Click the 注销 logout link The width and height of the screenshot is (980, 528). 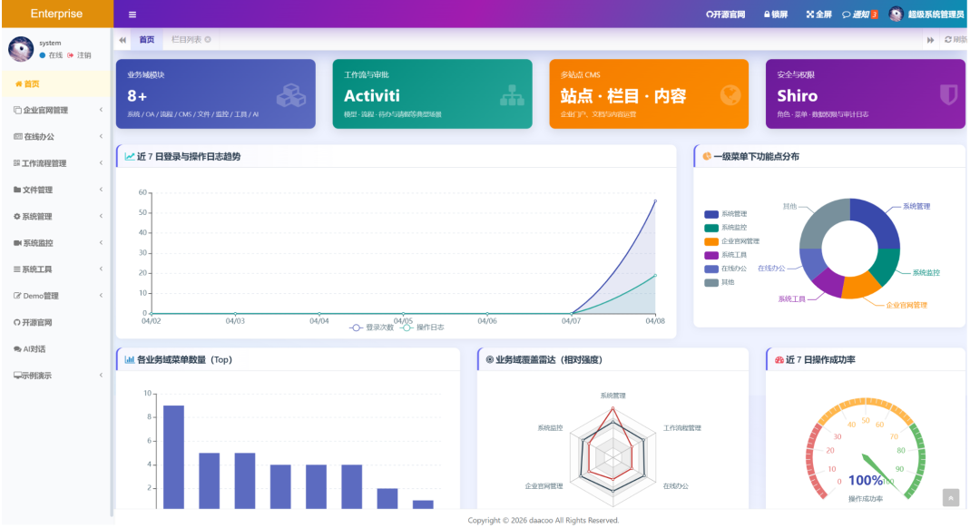click(x=79, y=55)
